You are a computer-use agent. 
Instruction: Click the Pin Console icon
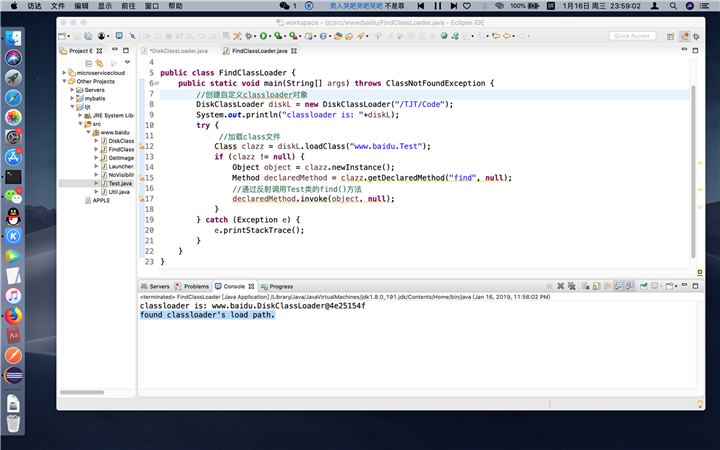tap(644, 286)
